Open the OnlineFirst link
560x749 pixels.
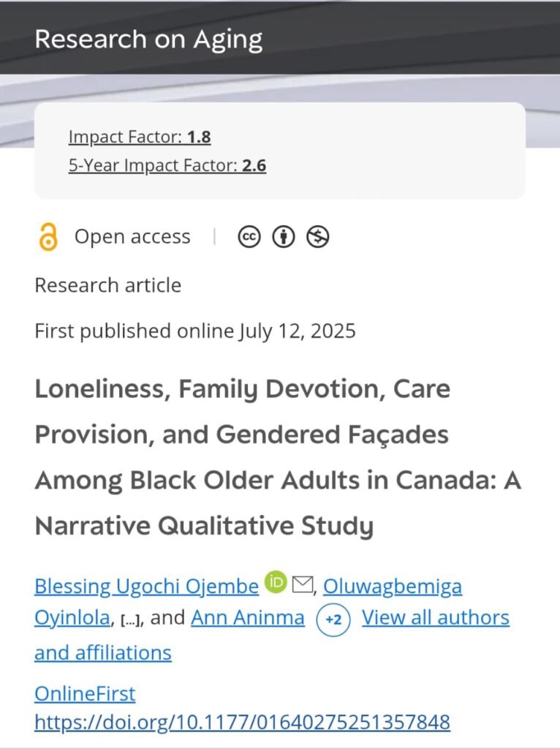pyautogui.click(x=85, y=693)
